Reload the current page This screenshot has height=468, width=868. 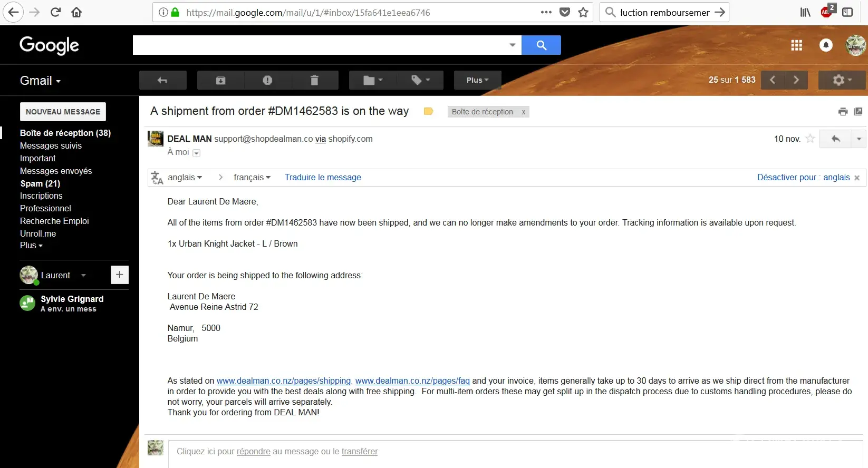pos(55,12)
